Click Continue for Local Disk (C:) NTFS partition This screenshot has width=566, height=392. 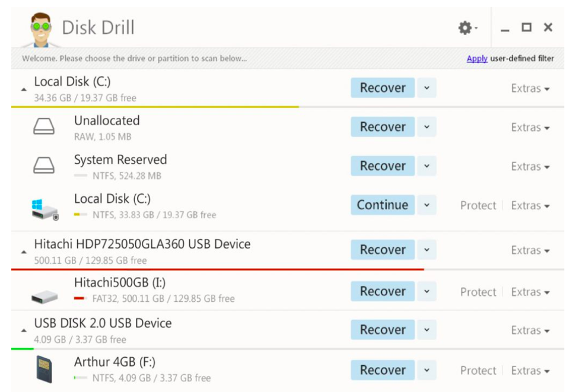point(383,205)
